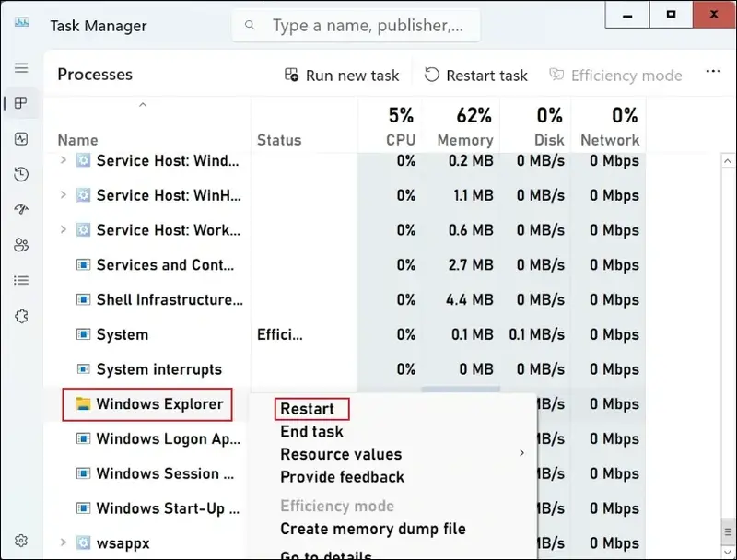Select Restart in the context menu

click(x=308, y=409)
